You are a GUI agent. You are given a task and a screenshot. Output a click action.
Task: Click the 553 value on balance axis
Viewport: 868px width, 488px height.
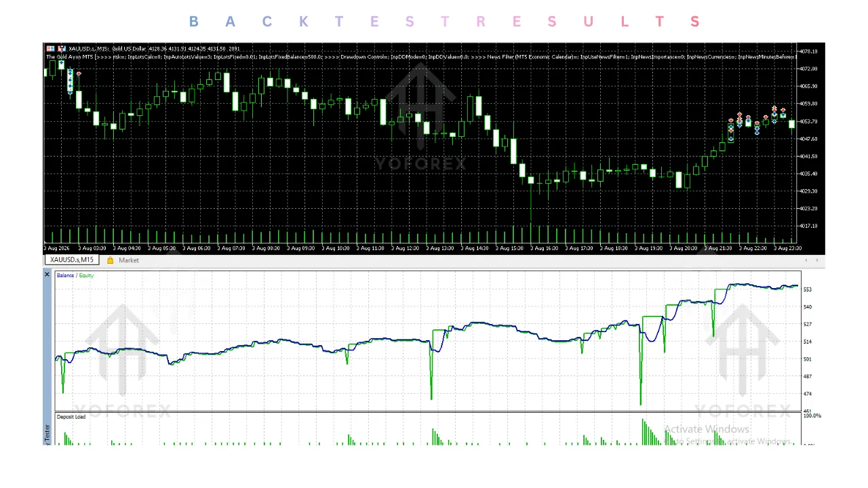click(x=807, y=289)
